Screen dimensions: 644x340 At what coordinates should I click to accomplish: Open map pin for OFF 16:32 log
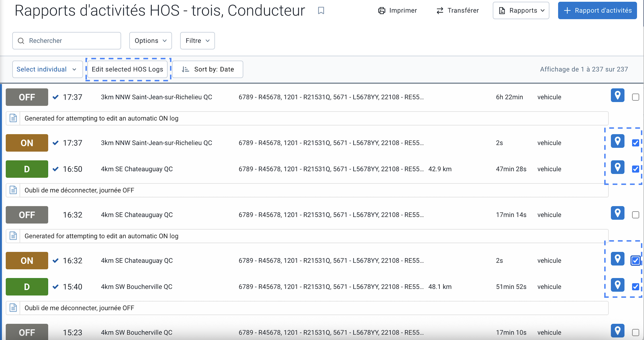[x=617, y=213]
